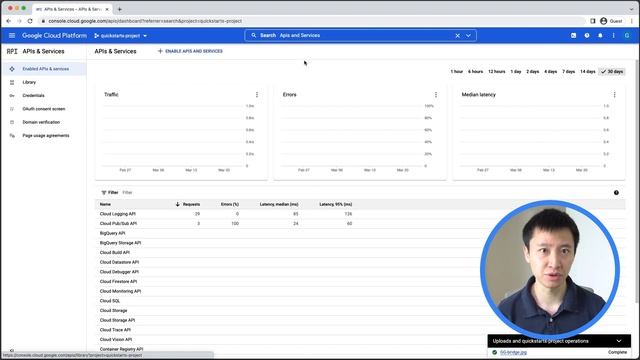The image size is (640, 360).
Task: Set time range to 1 hour
Action: point(457,71)
